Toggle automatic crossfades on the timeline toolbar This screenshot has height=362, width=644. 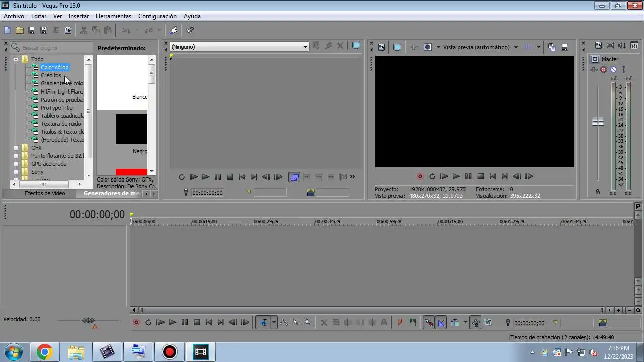coord(441,323)
